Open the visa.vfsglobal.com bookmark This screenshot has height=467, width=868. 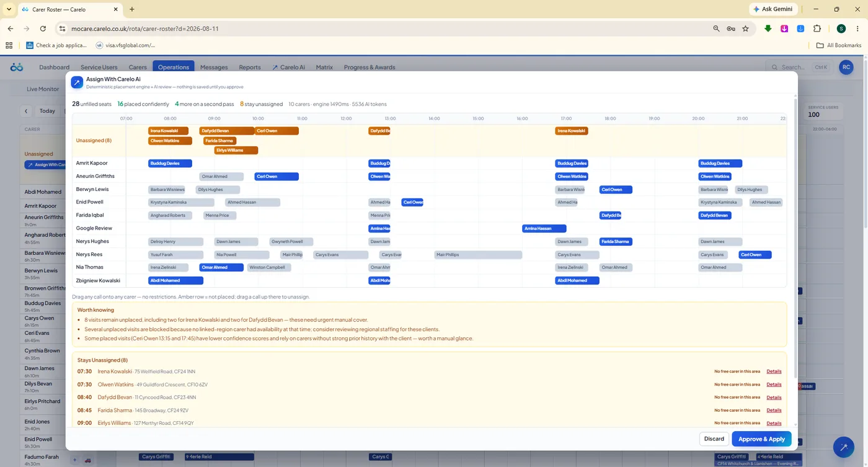click(125, 45)
